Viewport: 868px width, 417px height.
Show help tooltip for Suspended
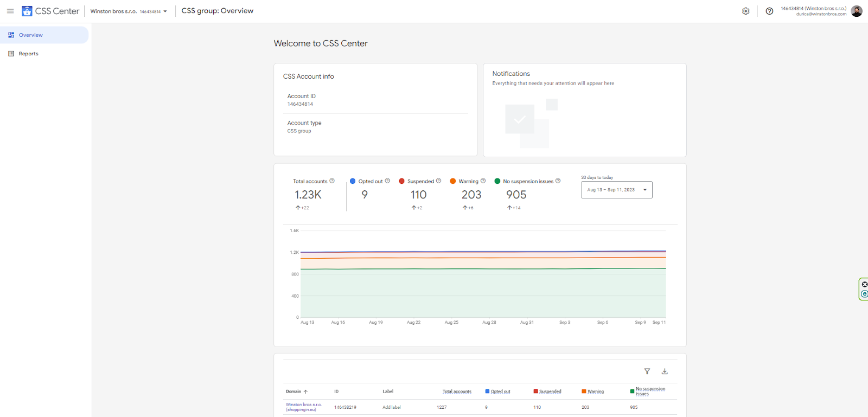pos(438,181)
